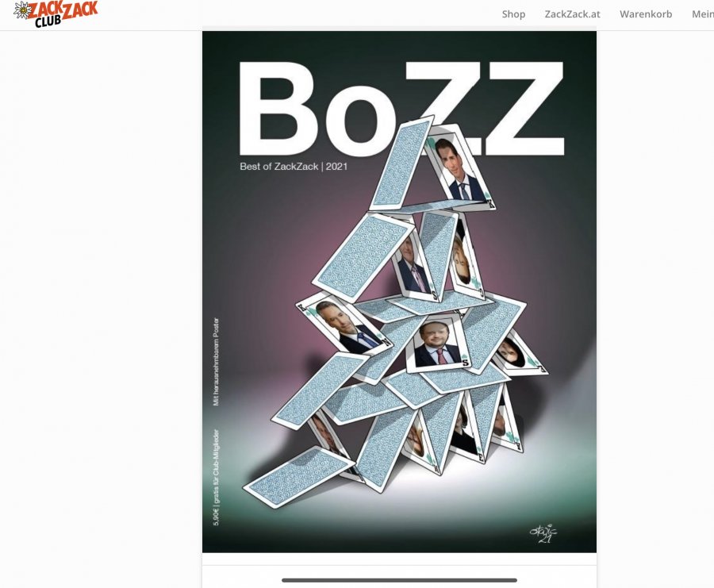Screen dimensions: 714x588
Task: Click the large BoZZ title lettering
Action: [401, 109]
